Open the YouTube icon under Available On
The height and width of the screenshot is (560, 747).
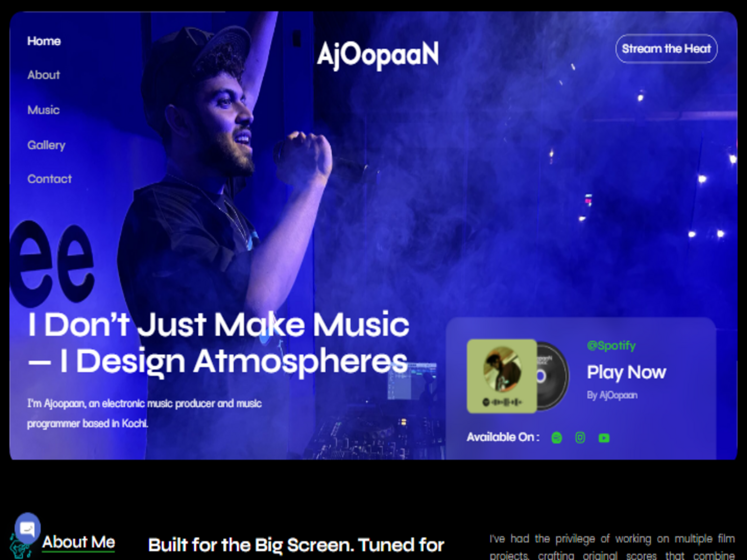click(604, 438)
